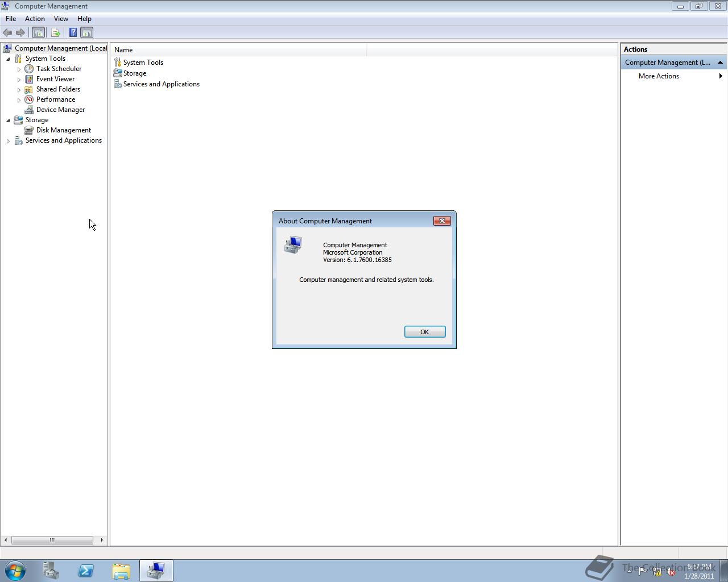Click the System Tools icon in the center list
Screen dimensions: 728x582
click(118, 63)
